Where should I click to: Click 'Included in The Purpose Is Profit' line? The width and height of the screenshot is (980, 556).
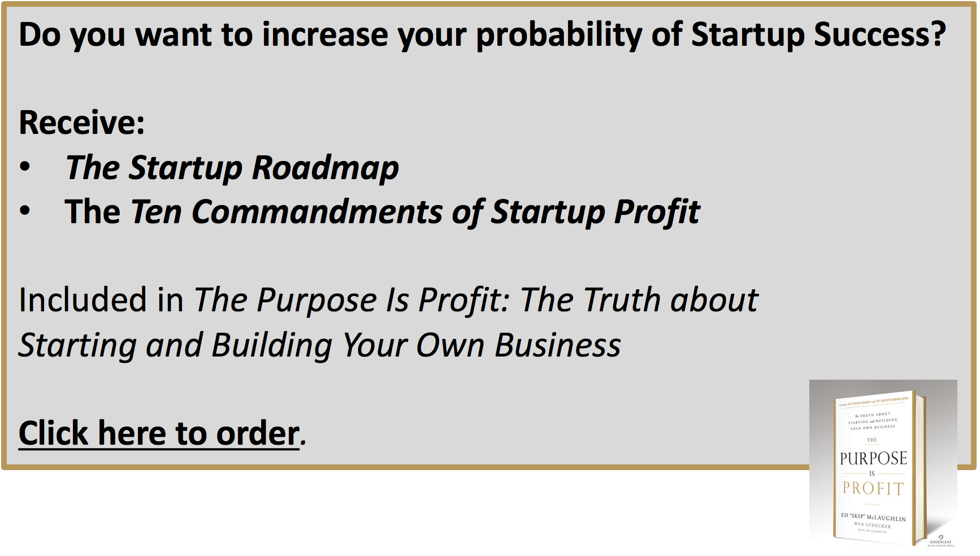click(x=388, y=300)
